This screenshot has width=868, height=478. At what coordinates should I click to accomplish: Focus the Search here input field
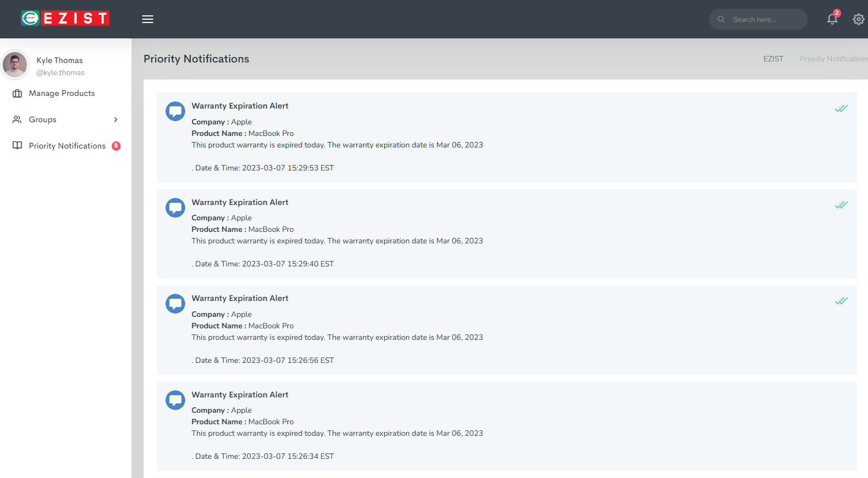point(758,19)
